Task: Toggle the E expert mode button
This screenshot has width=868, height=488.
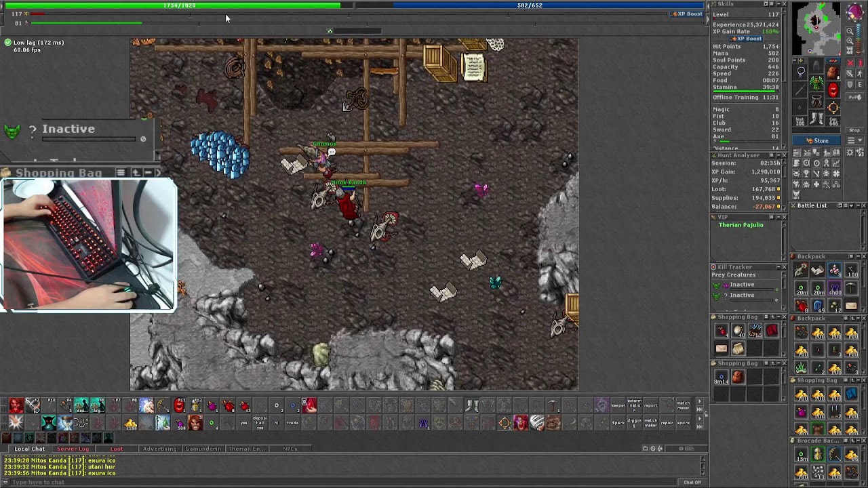Action: click(860, 84)
